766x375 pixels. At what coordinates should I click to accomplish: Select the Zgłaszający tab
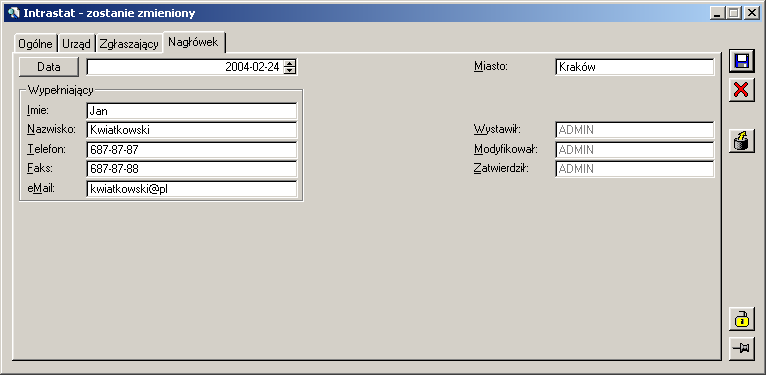(129, 43)
